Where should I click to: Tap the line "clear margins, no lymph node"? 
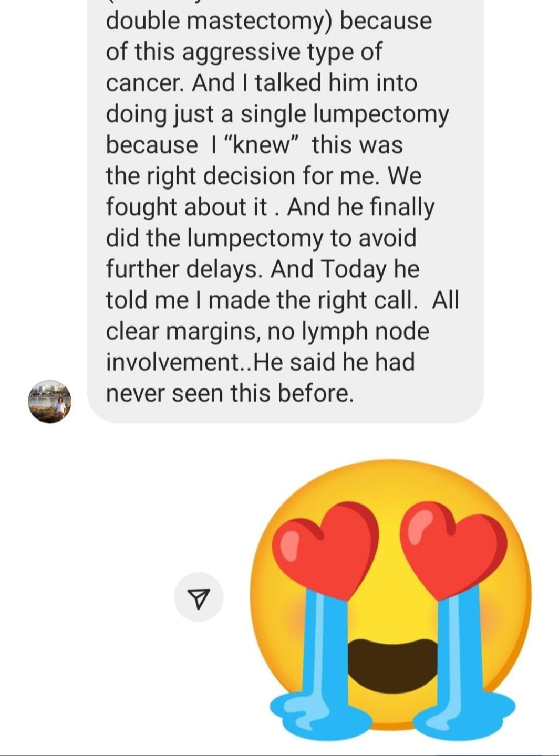click(268, 331)
